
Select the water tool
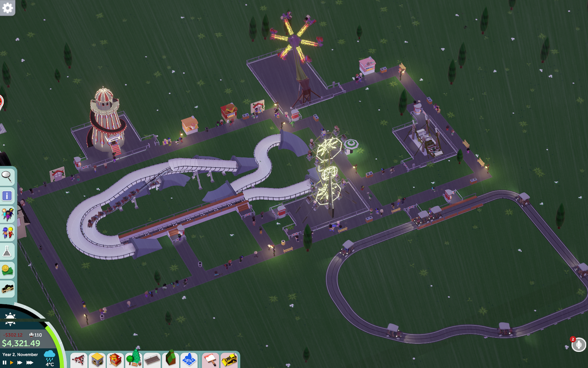click(x=189, y=359)
